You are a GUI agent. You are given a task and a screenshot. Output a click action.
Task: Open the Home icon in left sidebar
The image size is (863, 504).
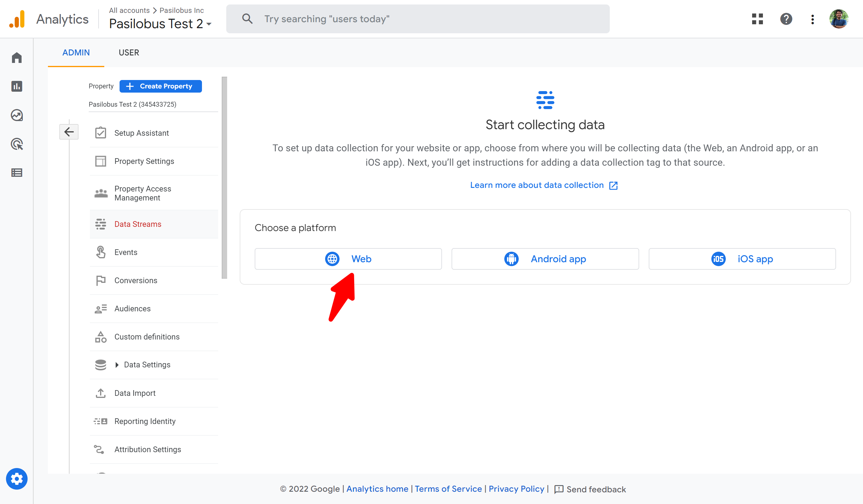(x=16, y=58)
